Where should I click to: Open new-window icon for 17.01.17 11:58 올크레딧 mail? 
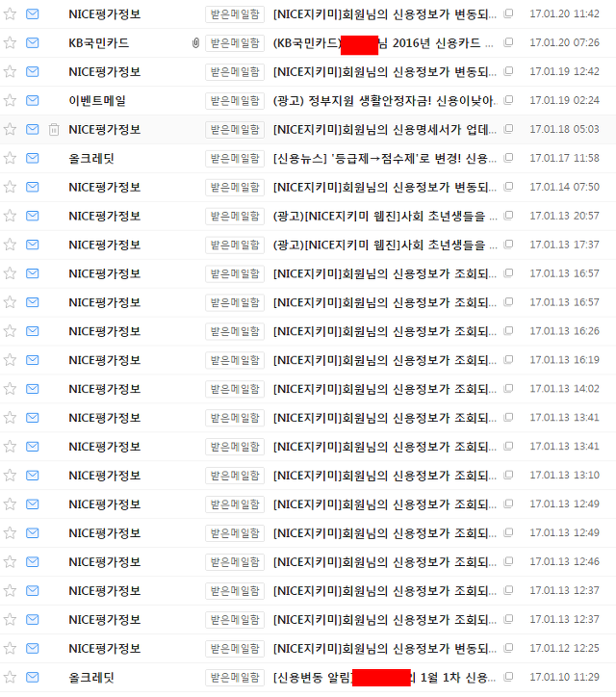tap(508, 158)
